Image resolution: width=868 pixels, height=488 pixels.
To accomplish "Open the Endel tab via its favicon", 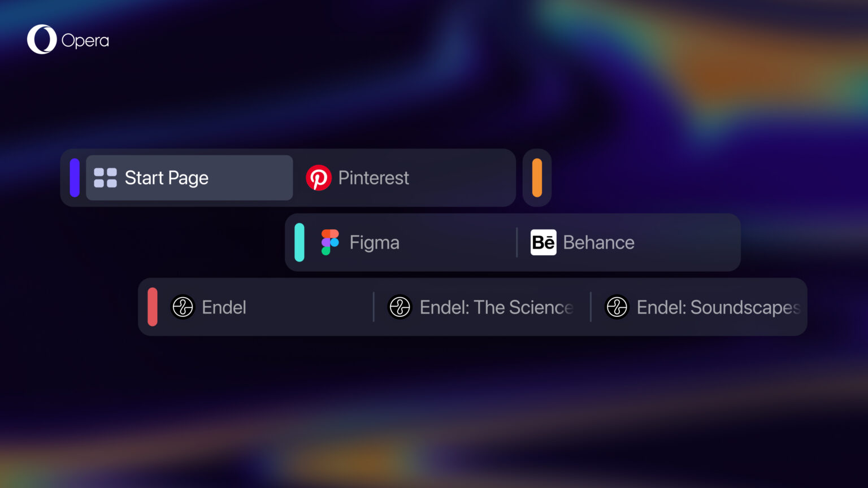I will coord(183,307).
